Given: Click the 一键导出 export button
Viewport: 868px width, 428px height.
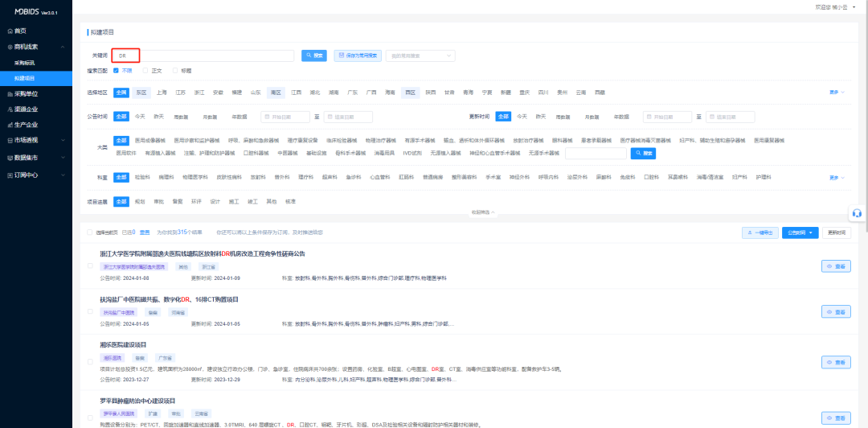Looking at the screenshot, I should tap(760, 233).
